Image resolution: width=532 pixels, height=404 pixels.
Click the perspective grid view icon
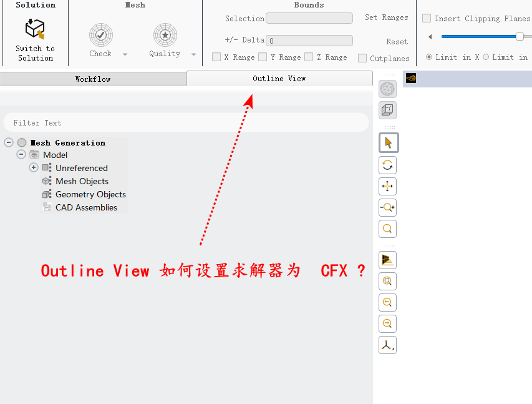coord(387,260)
